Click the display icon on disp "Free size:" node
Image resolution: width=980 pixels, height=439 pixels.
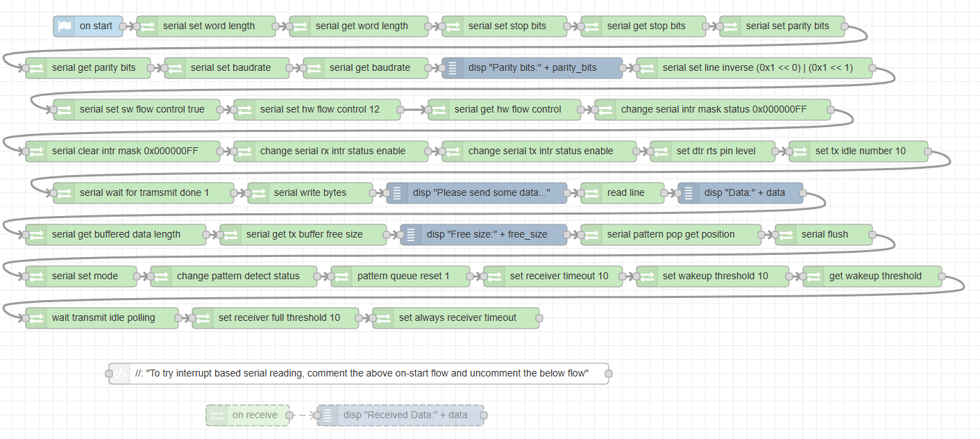(x=411, y=235)
